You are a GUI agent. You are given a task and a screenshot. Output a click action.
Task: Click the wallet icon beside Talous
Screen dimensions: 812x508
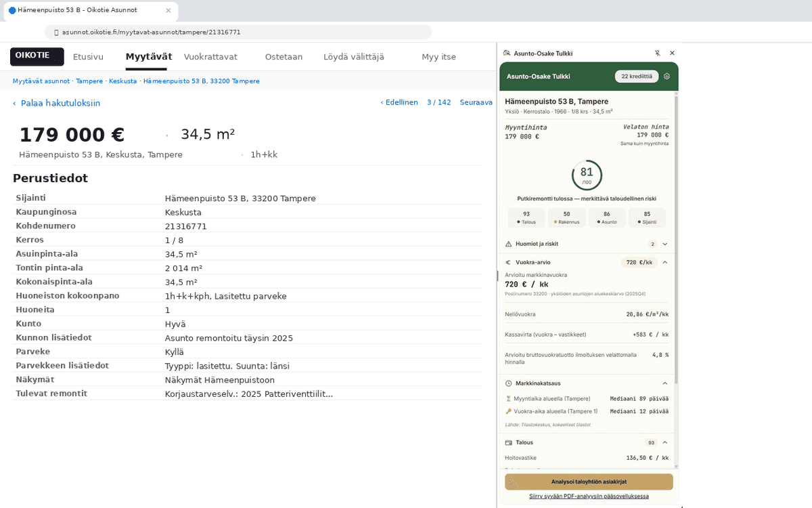[509, 442]
